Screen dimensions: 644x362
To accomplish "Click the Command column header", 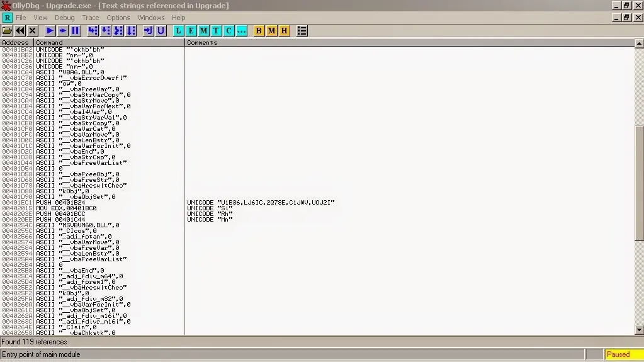I will (110, 43).
